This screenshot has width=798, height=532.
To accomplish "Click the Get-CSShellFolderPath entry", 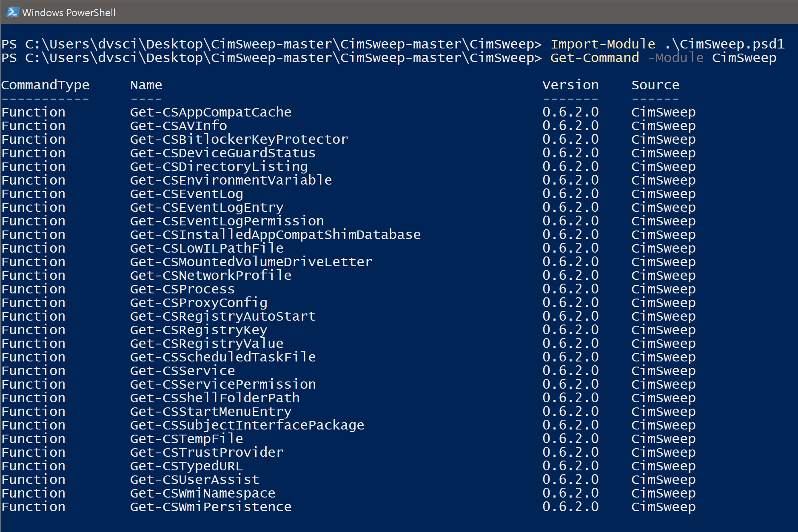I will coord(215,398).
